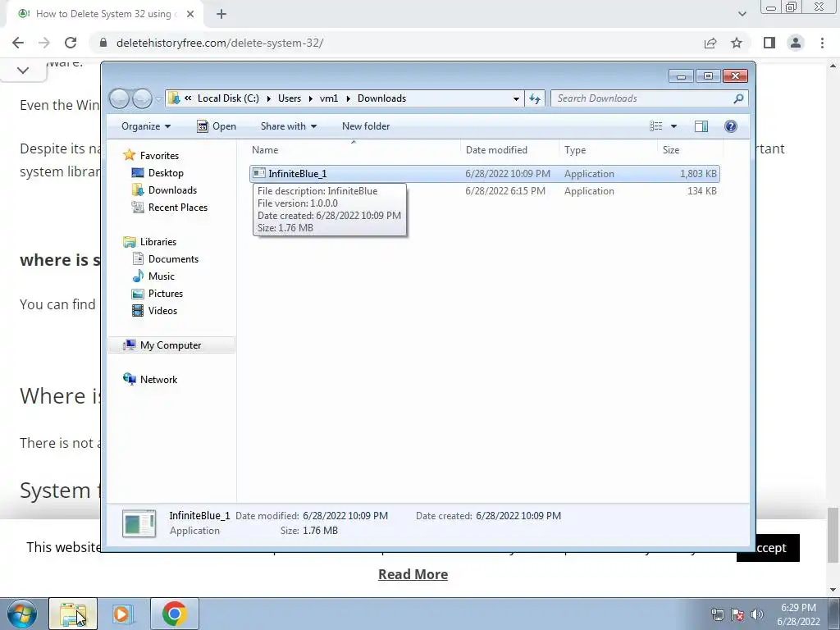Click the Search Downloads magnifier icon
The image size is (840, 630).
click(738, 98)
